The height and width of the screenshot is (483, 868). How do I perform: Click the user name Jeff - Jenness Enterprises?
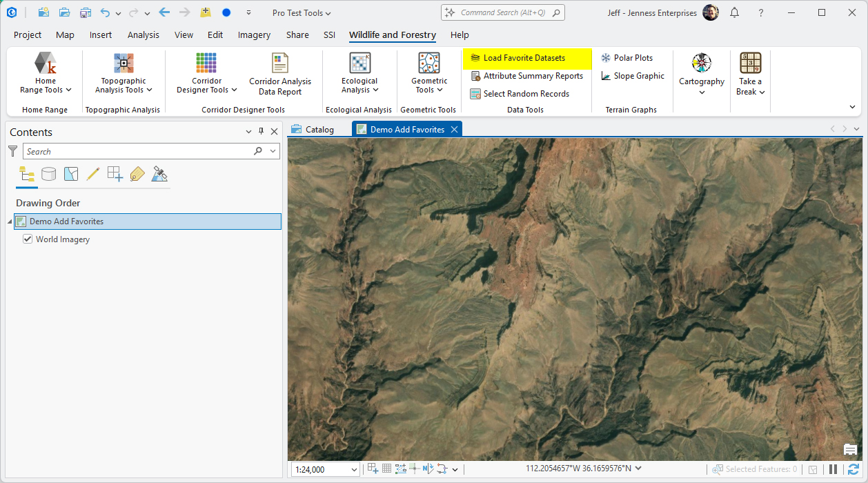coord(652,12)
